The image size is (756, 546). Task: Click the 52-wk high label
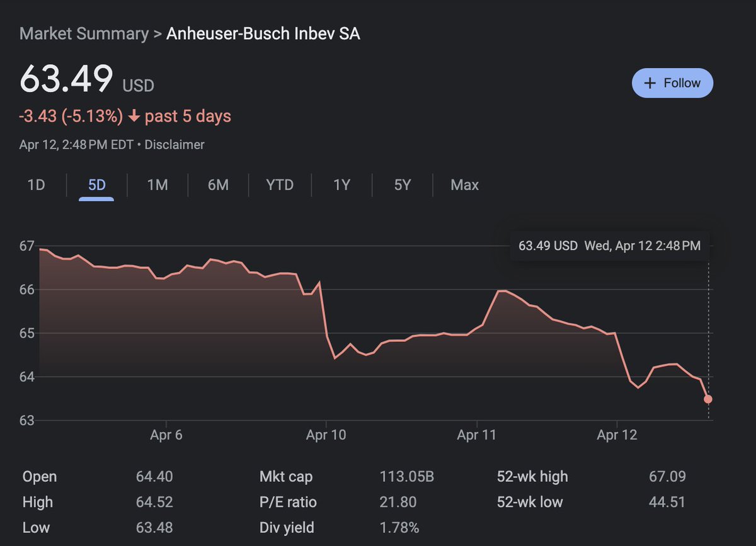[532, 477]
